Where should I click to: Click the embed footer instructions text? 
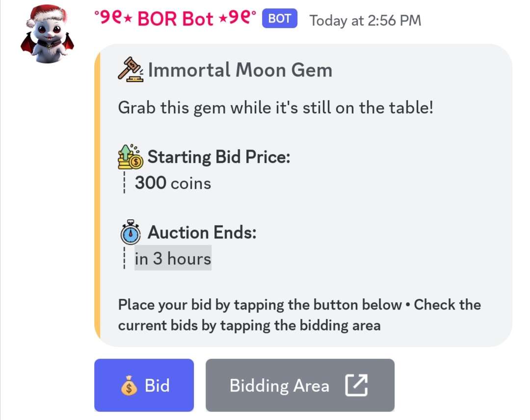click(x=299, y=315)
